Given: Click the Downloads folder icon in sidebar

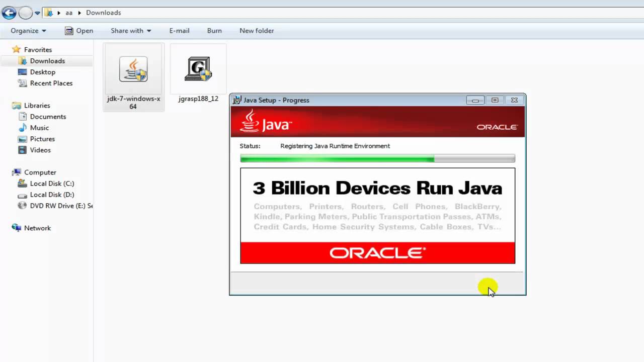Looking at the screenshot, I should point(22,61).
